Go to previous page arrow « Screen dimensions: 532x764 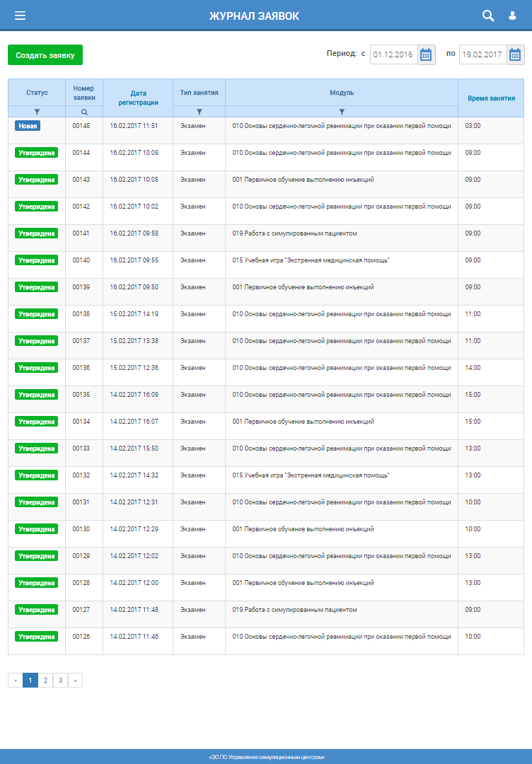(x=16, y=681)
